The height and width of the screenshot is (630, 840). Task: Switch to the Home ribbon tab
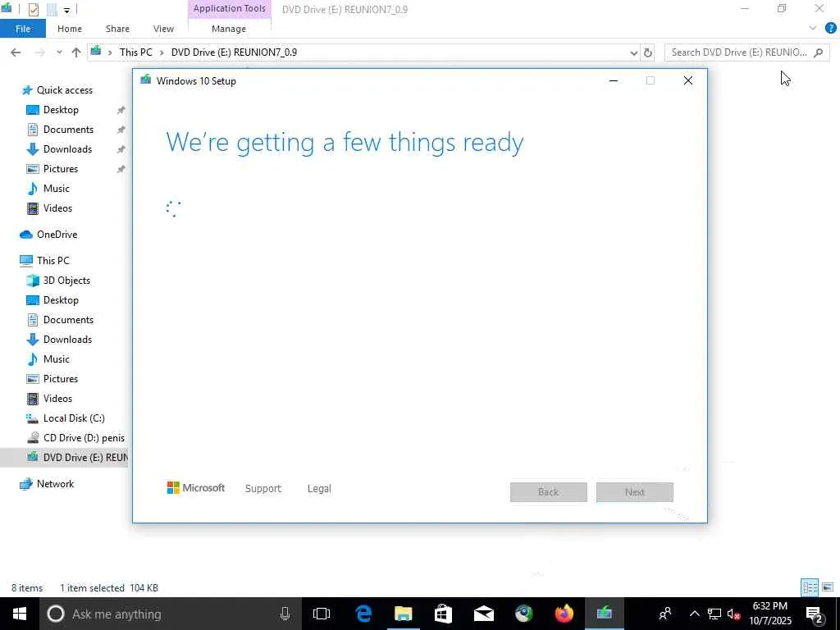click(x=70, y=29)
